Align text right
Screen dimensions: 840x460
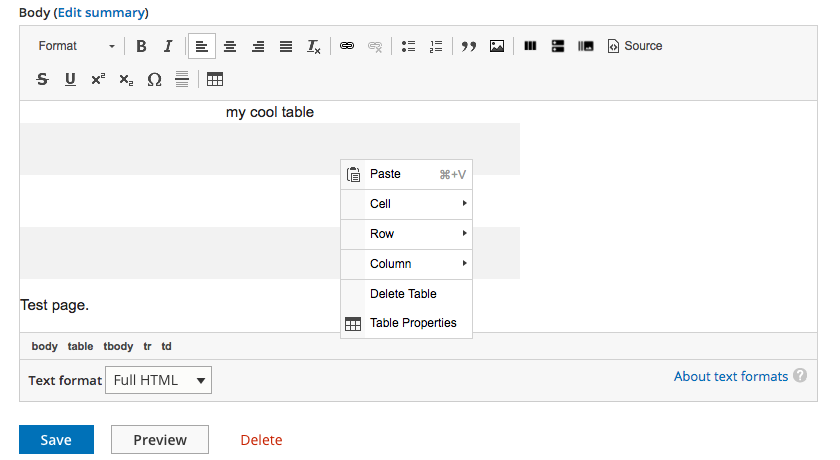pos(258,46)
